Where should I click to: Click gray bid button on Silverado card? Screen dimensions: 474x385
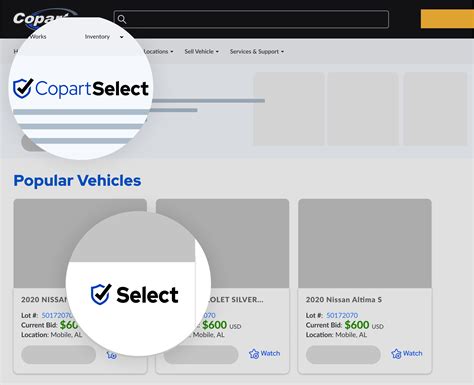pyautogui.click(x=201, y=355)
